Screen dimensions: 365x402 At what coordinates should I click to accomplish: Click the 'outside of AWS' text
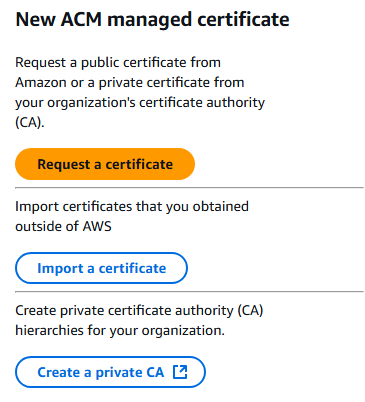(63, 226)
